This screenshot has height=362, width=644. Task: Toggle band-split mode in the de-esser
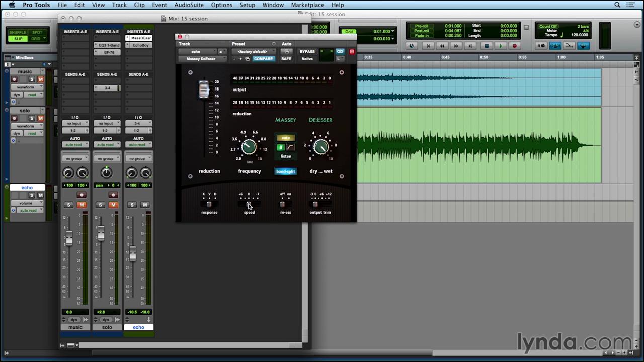click(285, 171)
